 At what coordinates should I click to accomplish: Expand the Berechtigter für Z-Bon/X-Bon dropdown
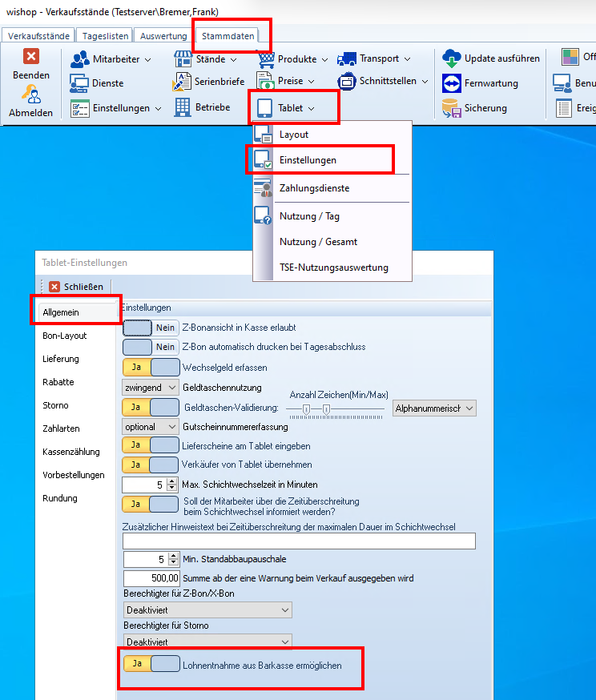coord(207,610)
